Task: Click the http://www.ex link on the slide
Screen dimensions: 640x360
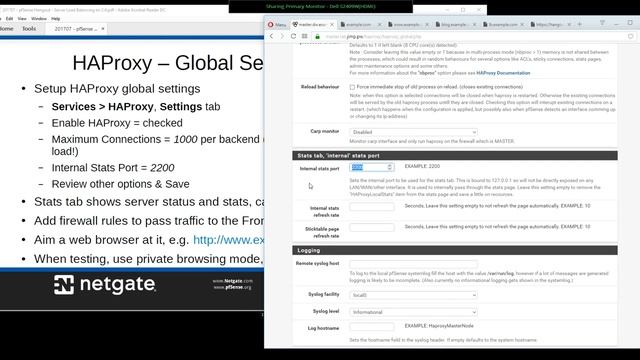Action: pos(229,240)
